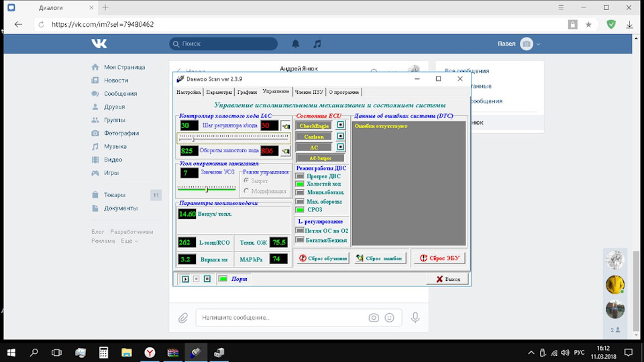Pause data polling in Daewoo Scan

tap(207, 279)
